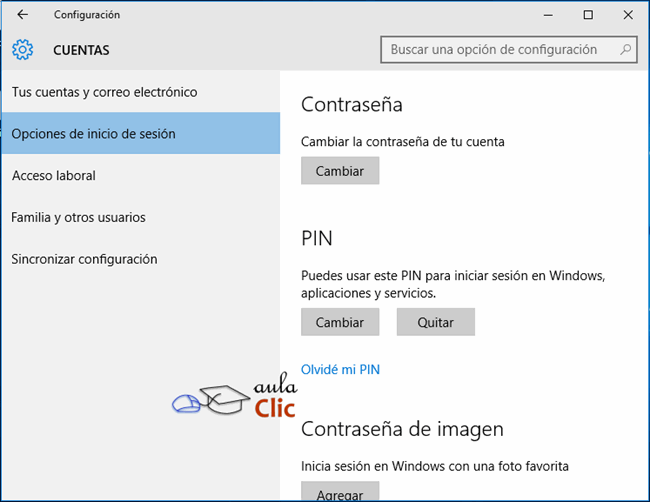Click Quitar to remove the PIN
Image resolution: width=650 pixels, height=502 pixels.
point(435,322)
